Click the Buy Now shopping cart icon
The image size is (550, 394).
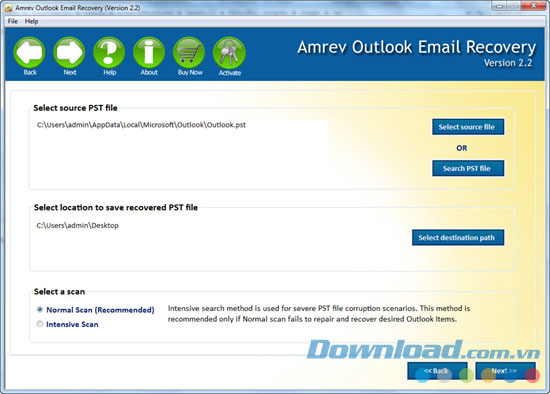click(189, 53)
